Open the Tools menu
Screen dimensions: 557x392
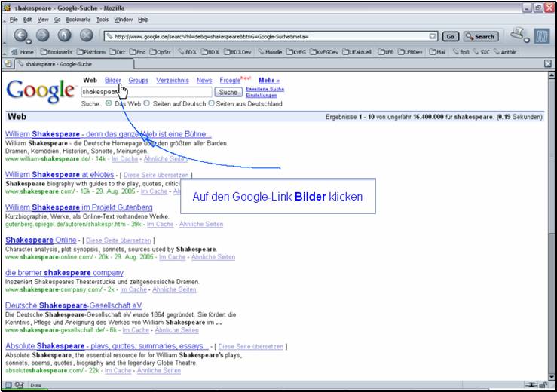[x=103, y=19]
